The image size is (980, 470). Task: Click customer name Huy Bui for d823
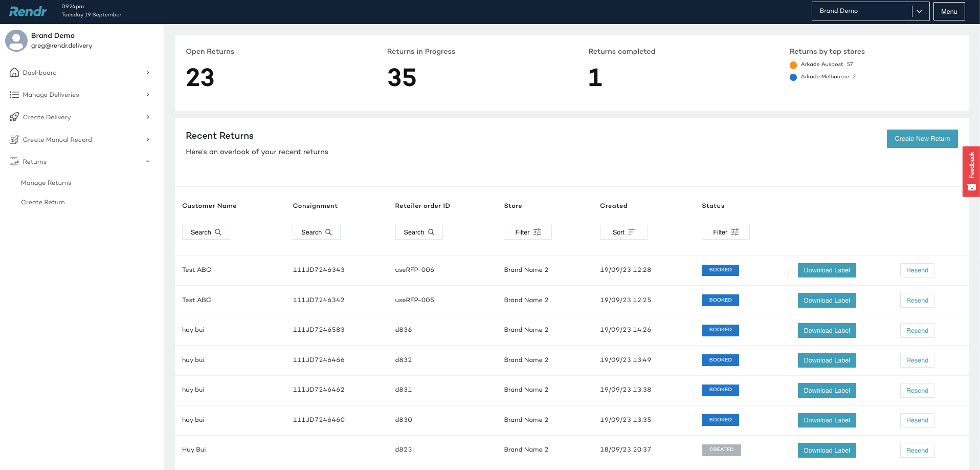tap(194, 450)
